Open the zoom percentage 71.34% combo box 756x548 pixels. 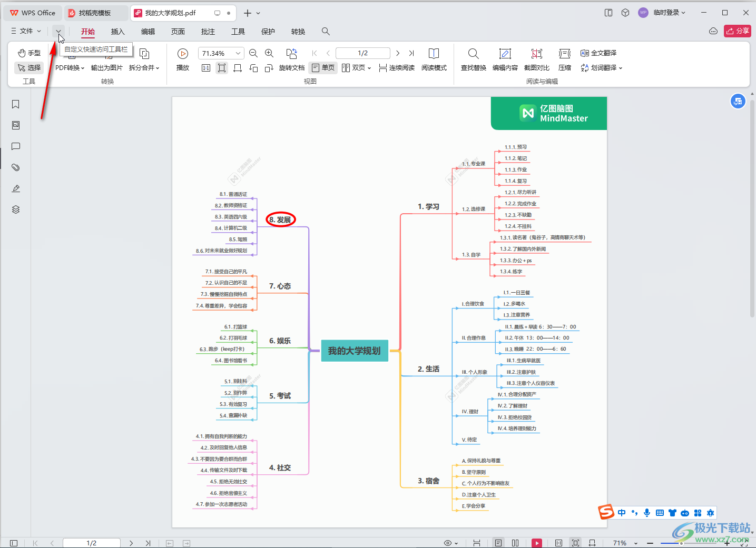pos(221,53)
